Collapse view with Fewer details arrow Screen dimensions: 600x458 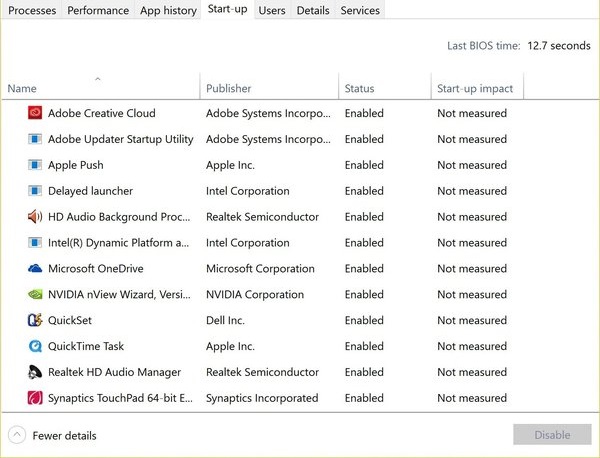[x=17, y=435]
